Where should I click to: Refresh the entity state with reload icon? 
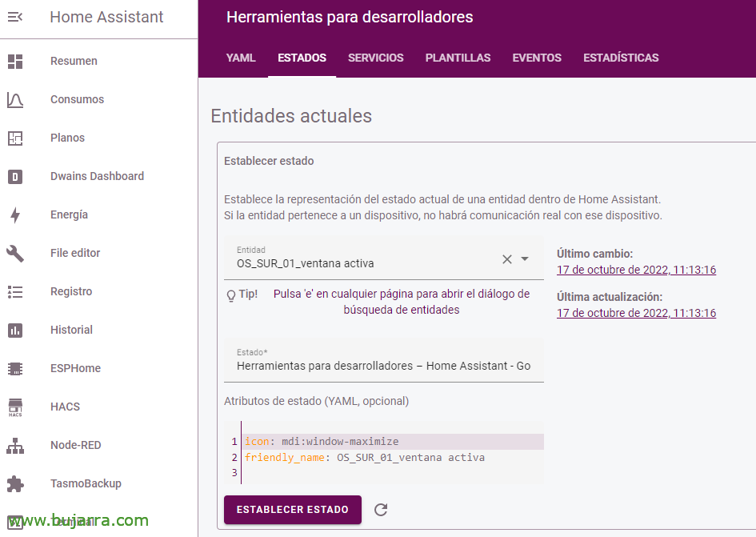pos(381,510)
